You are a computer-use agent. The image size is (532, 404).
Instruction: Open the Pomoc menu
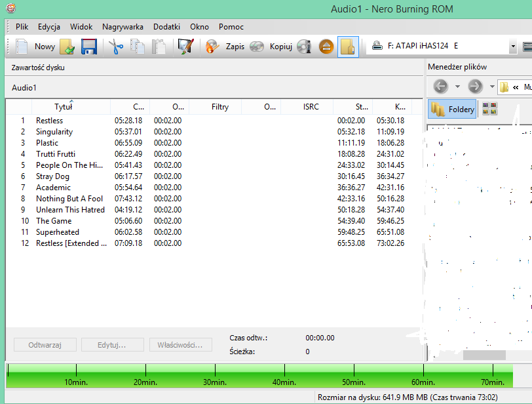[231, 27]
